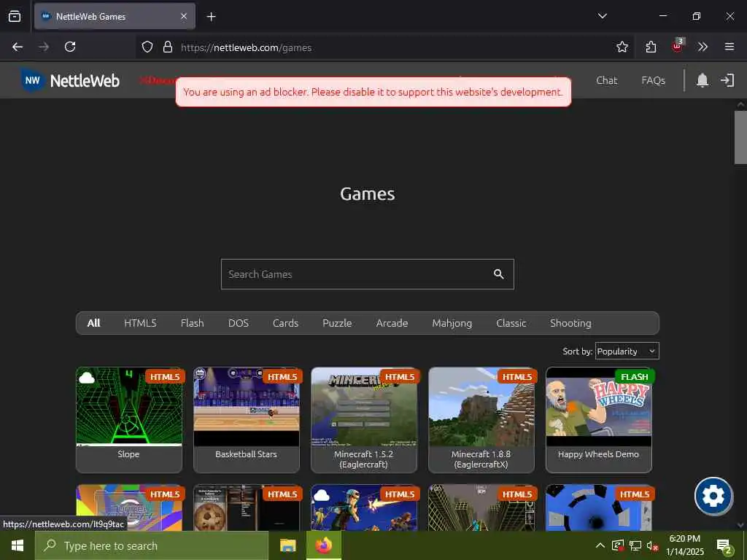Click the NettleWeb brand name
747x560 pixels.
(x=85, y=80)
